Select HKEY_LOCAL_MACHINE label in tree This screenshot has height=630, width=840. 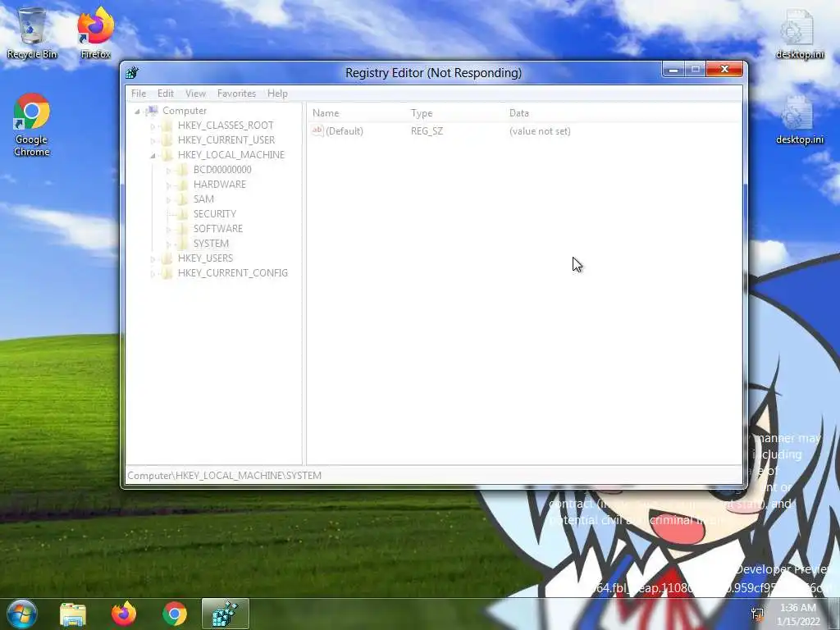231,155
